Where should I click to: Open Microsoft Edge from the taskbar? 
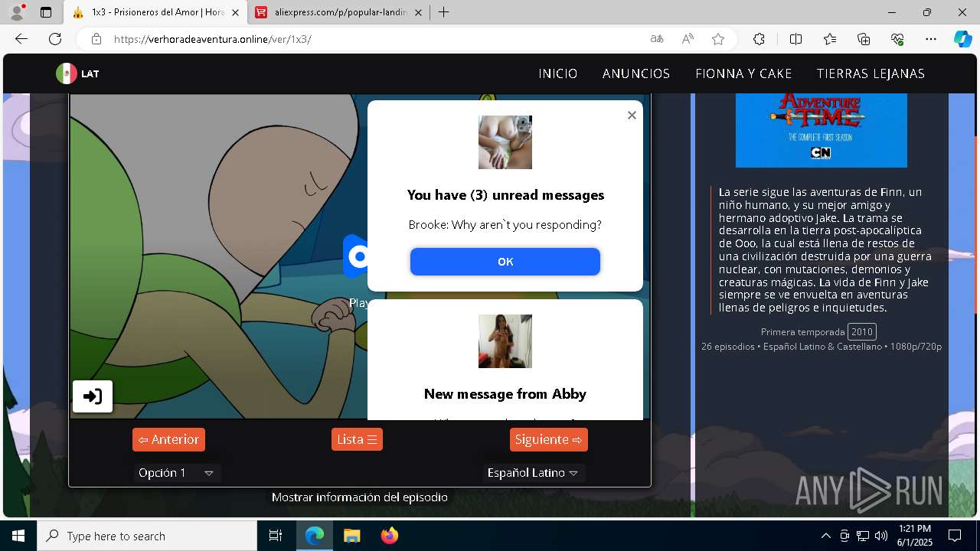[x=315, y=536]
